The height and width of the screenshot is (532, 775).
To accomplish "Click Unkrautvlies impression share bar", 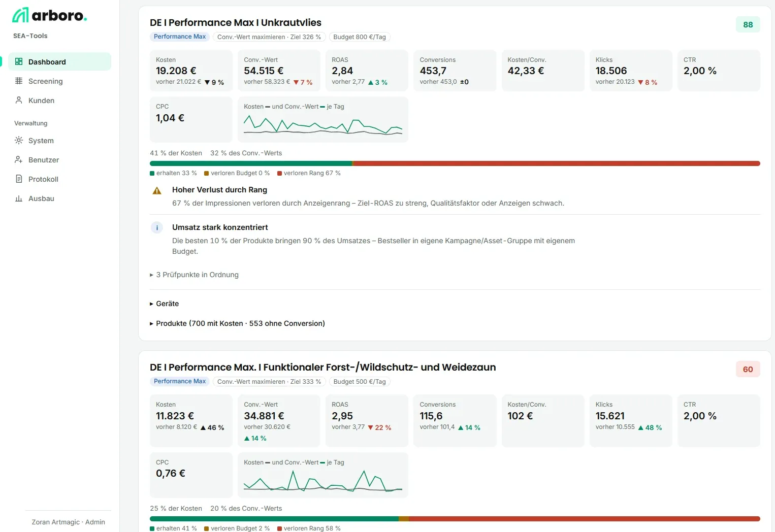I will 455,163.
